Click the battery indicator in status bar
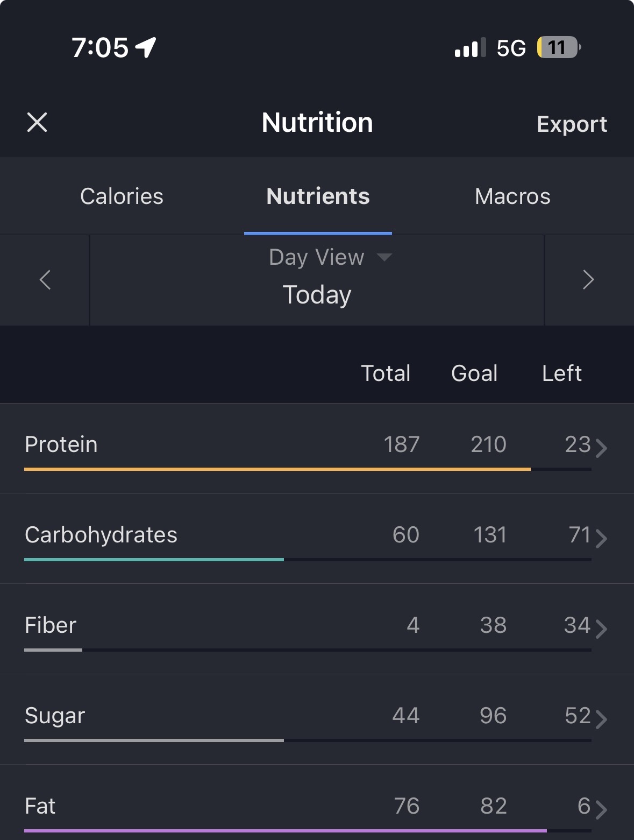The image size is (634, 840). [558, 48]
